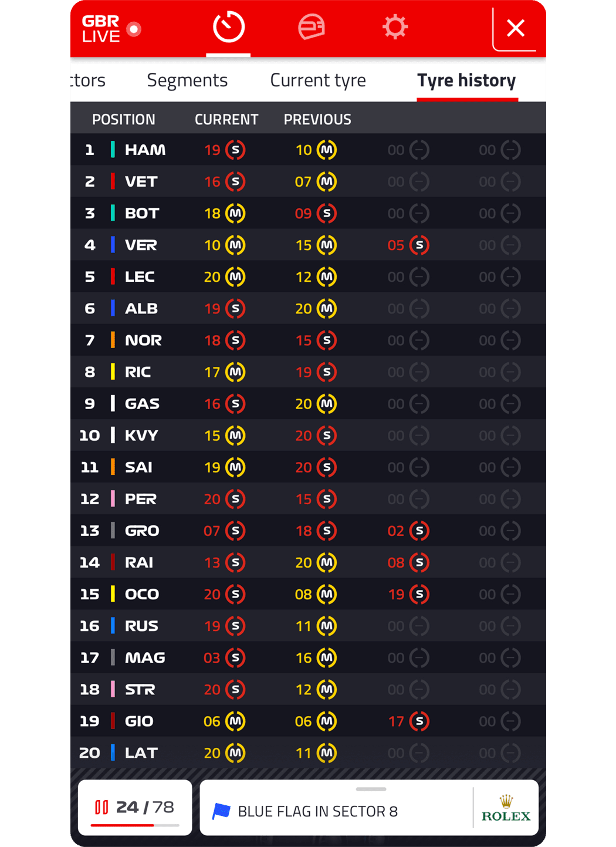Screen dimensions: 616x847
Task: Click the lap counter 24/78 box
Action: [x=135, y=806]
